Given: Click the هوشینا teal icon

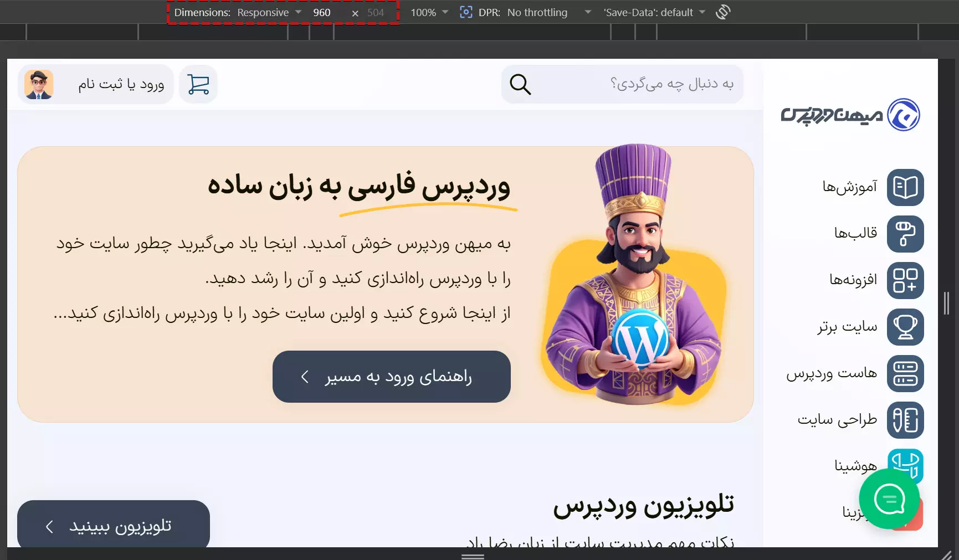Looking at the screenshot, I should tap(905, 461).
